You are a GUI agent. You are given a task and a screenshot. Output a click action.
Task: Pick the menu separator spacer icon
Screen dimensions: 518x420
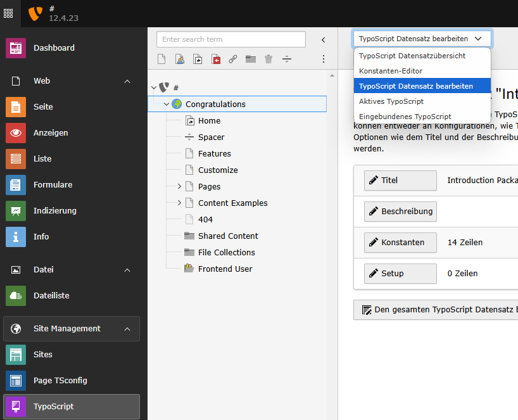[x=287, y=59]
